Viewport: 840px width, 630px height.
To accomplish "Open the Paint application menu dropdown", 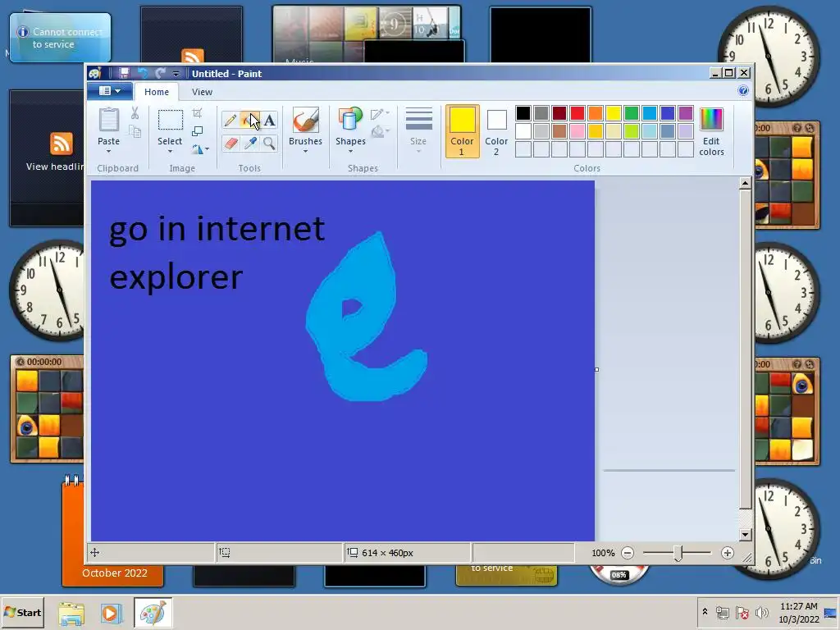I will click(x=110, y=91).
